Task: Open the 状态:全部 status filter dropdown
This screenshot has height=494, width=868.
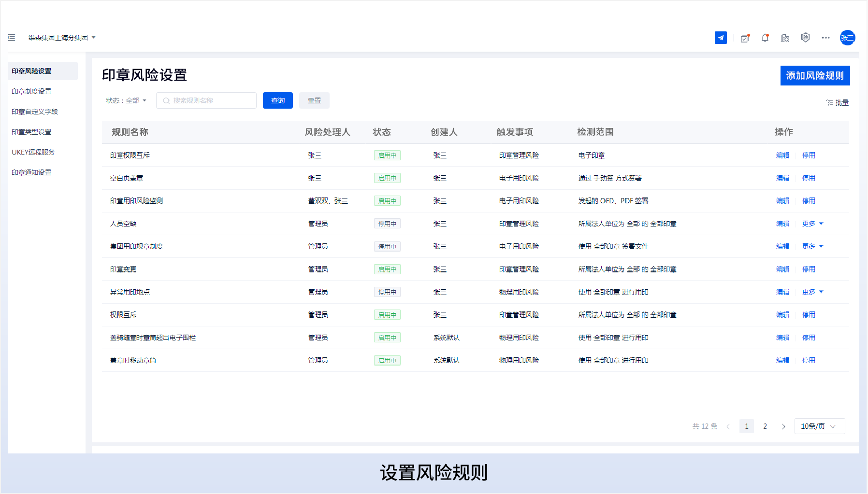Action: (x=126, y=100)
